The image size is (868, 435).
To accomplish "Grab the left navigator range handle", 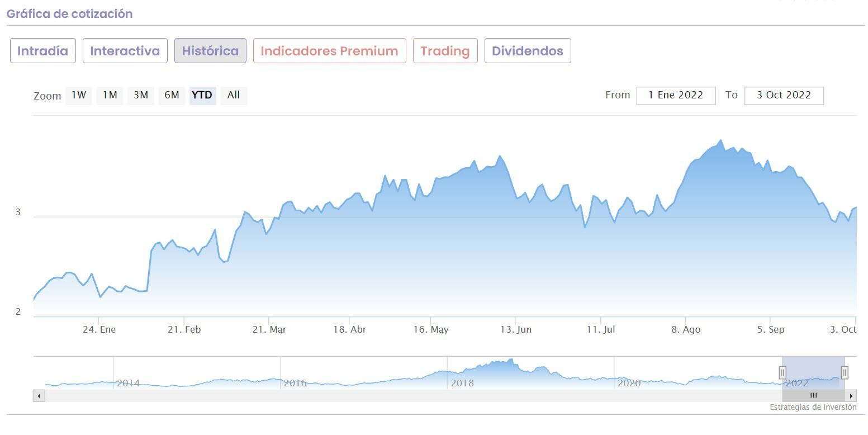I will pos(782,372).
